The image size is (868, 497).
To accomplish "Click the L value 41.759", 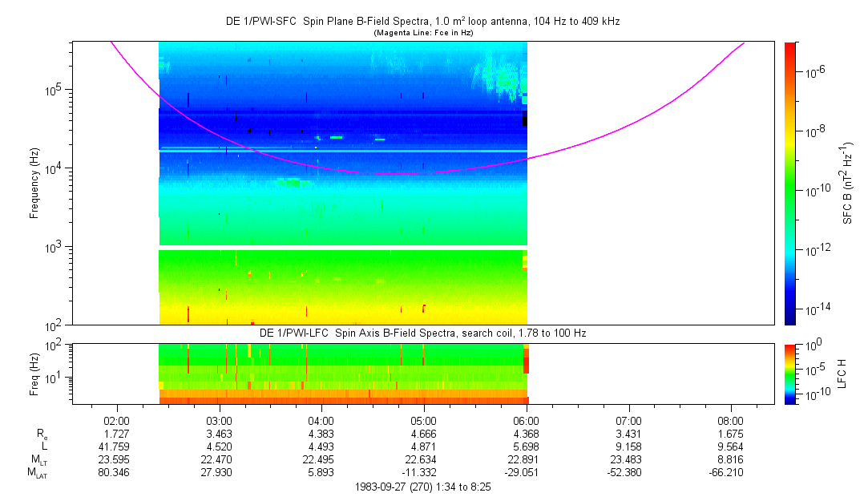I will 117,446.
